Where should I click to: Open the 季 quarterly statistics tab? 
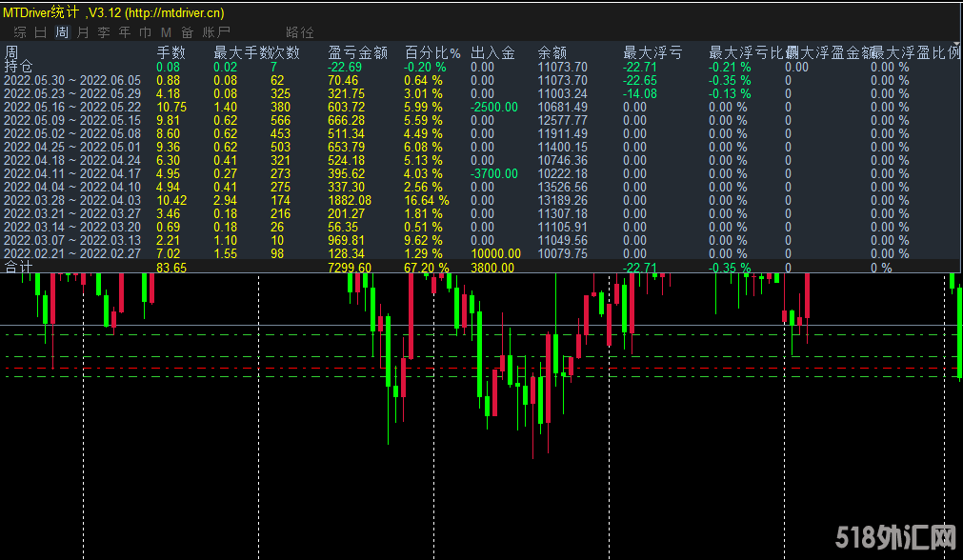pos(104,32)
